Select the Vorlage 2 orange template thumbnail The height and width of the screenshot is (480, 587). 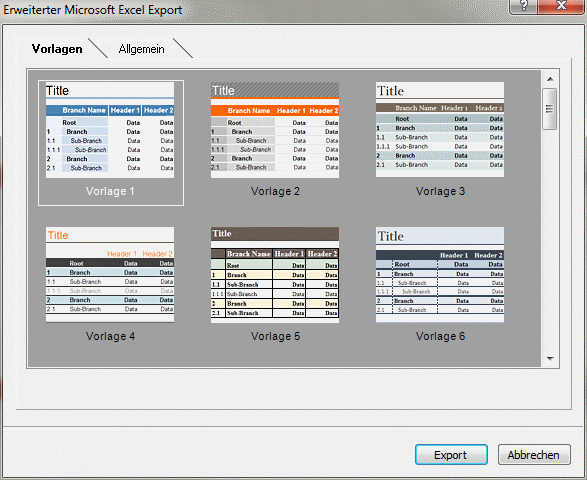(275, 130)
